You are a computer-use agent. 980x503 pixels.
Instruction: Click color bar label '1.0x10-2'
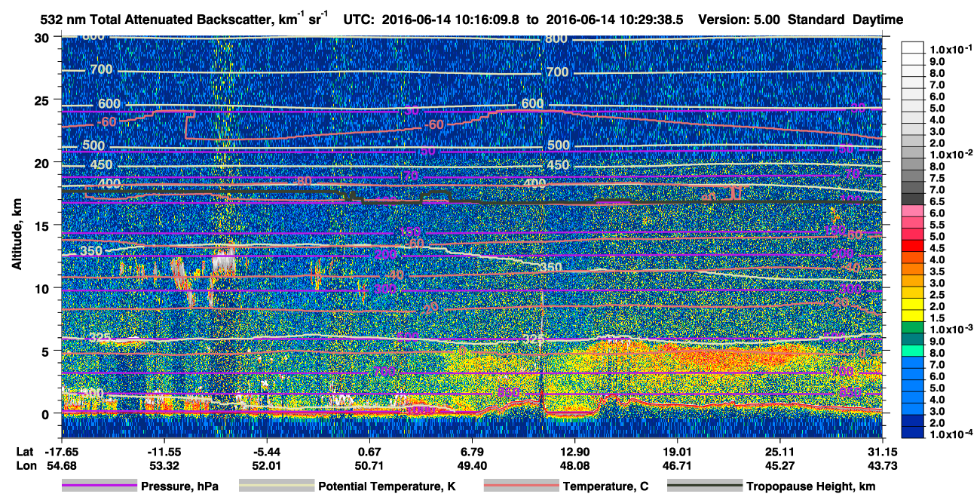pyautogui.click(x=951, y=155)
